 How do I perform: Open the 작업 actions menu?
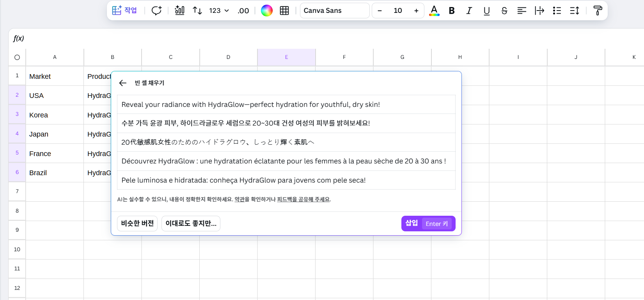click(124, 11)
